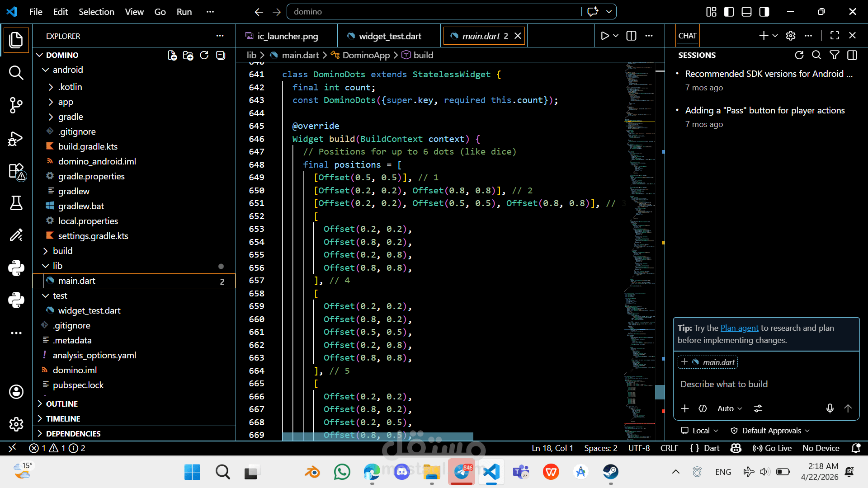
Task: Open the Testing flask view
Action: coord(16,203)
